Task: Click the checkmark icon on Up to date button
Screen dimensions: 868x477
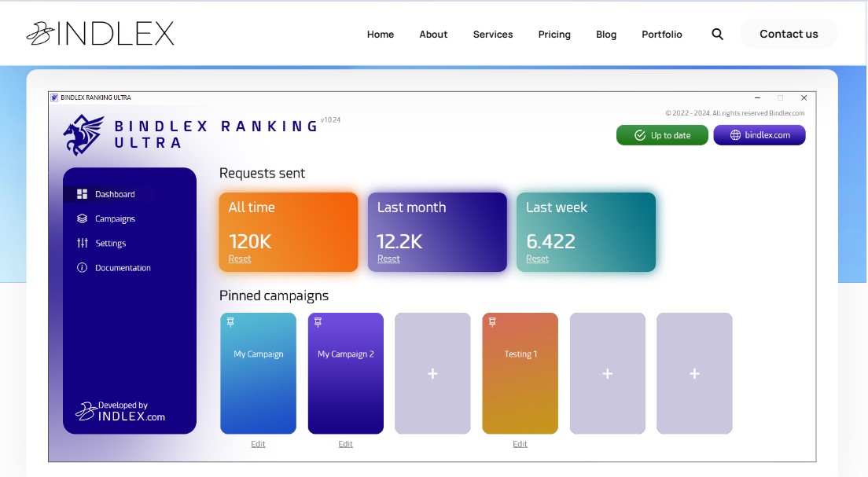Action: [x=640, y=136]
